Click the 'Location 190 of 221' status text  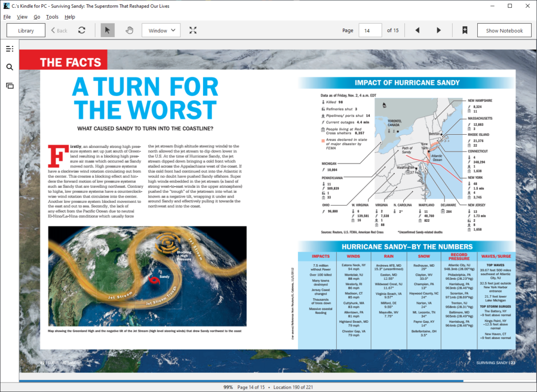pos(293,387)
